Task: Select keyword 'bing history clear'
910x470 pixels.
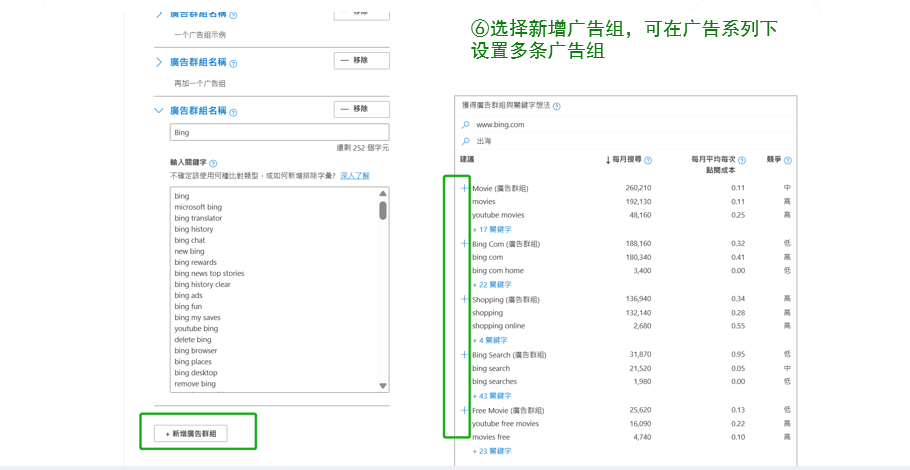Action: coord(203,284)
